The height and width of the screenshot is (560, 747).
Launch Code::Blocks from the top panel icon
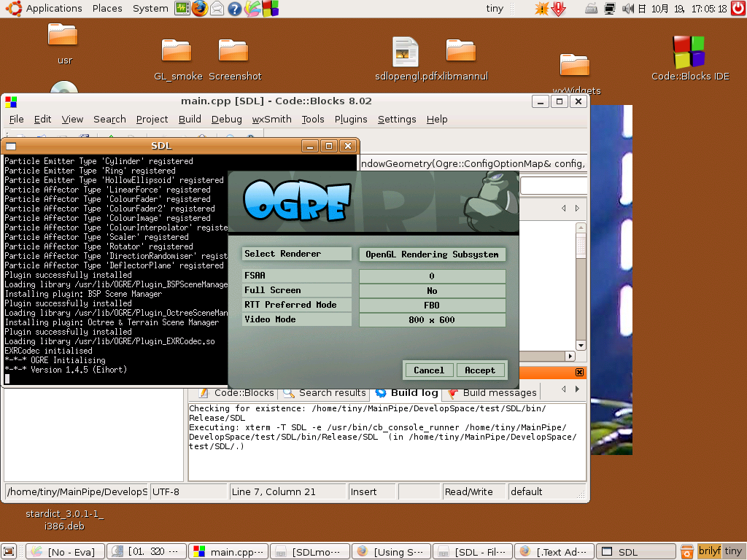[x=270, y=9]
